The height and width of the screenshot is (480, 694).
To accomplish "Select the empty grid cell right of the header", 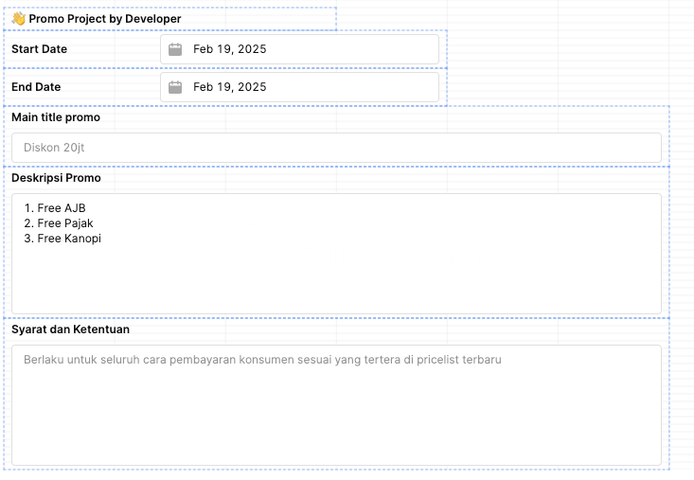I will [x=392, y=19].
